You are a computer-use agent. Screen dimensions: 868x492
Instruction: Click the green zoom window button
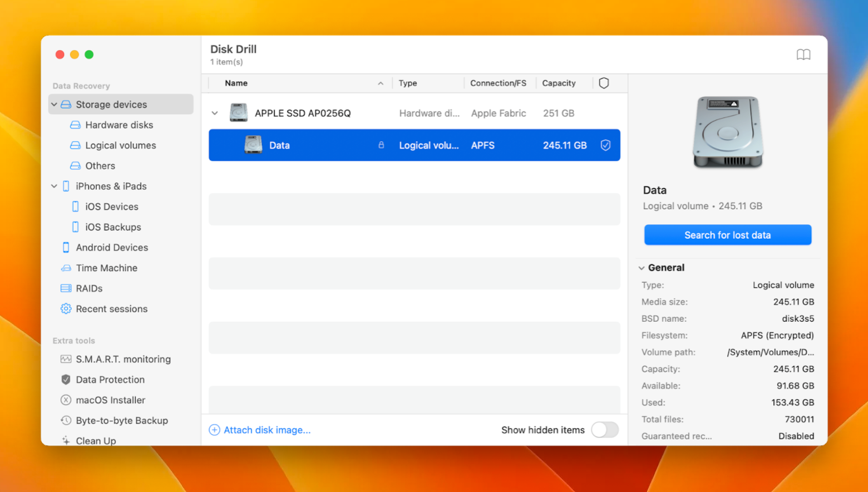89,55
